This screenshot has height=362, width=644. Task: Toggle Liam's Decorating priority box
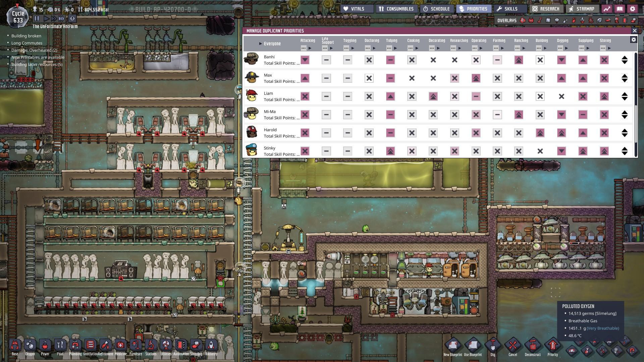(x=433, y=97)
